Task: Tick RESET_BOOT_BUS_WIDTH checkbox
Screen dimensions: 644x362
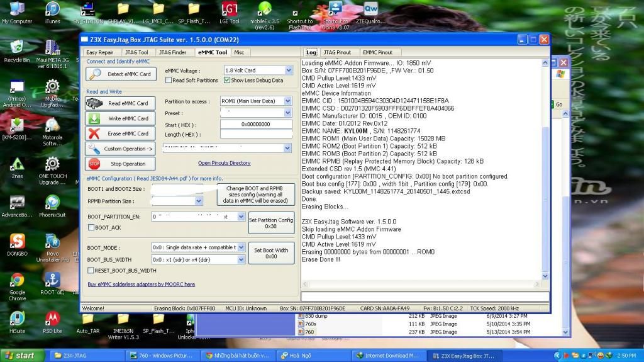Action: 91,270
